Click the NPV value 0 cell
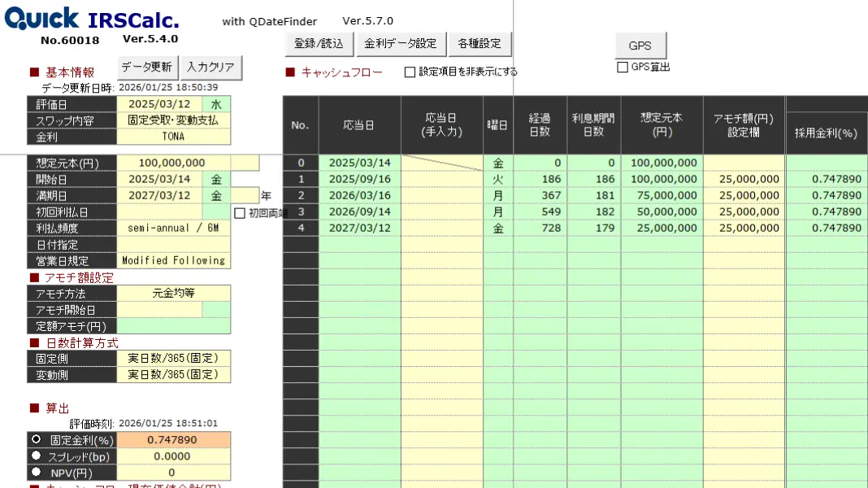Image resolution: width=868 pixels, height=488 pixels. click(173, 473)
